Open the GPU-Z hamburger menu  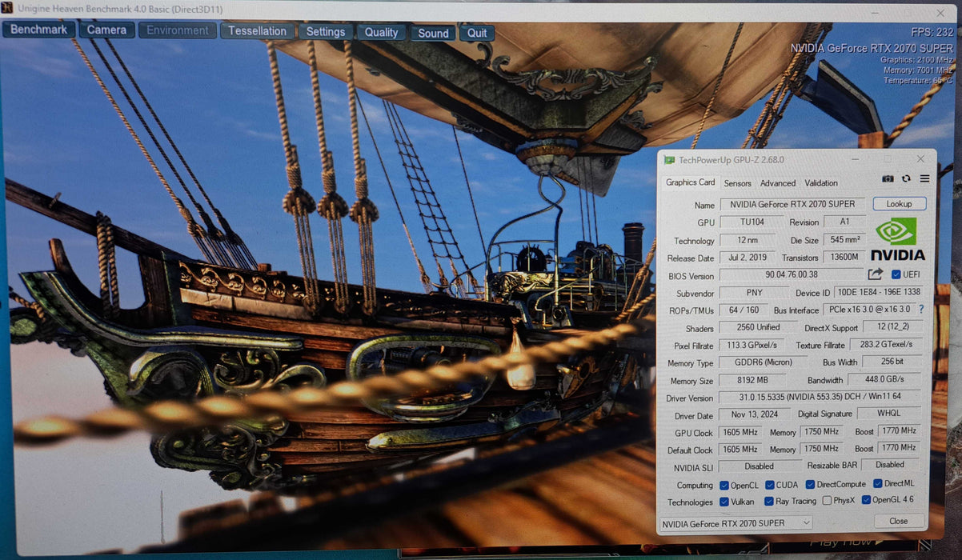(x=924, y=179)
